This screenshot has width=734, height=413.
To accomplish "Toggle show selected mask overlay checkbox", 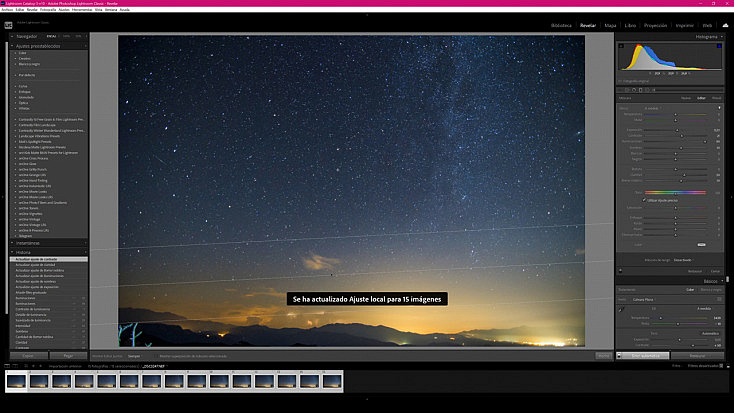I will coord(155,356).
